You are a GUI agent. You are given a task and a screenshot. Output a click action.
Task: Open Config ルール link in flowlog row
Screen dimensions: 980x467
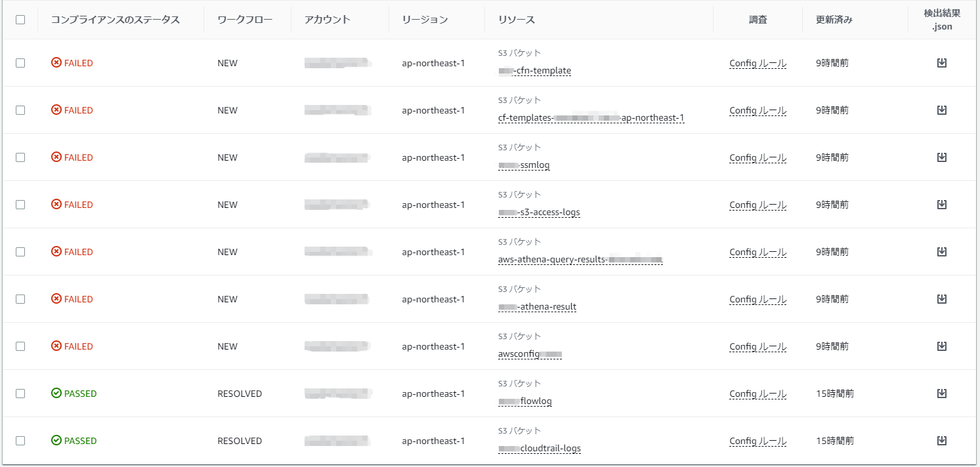pos(757,394)
